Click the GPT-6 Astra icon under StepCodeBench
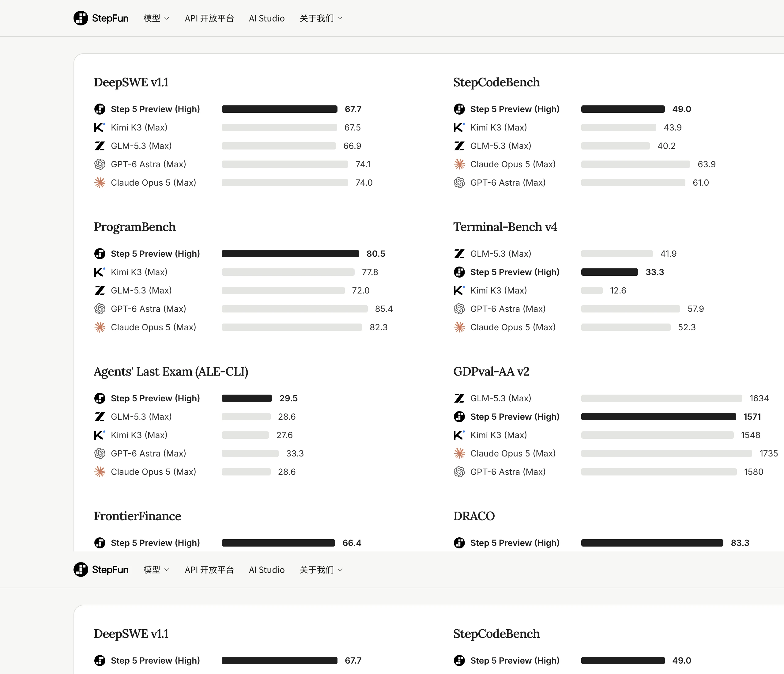784x674 pixels. [459, 183]
